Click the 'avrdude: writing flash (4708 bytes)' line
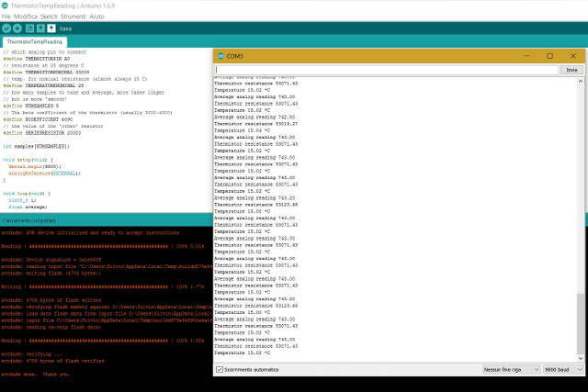The width and height of the screenshot is (588, 392). 51,274
